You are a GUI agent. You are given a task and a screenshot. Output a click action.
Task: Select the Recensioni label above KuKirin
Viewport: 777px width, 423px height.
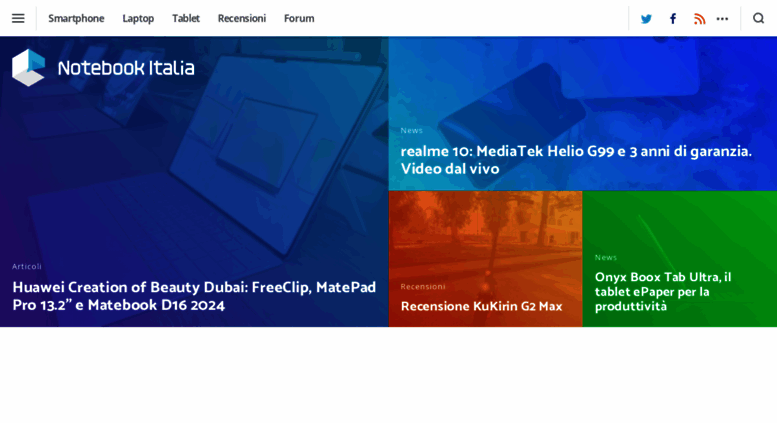(423, 286)
